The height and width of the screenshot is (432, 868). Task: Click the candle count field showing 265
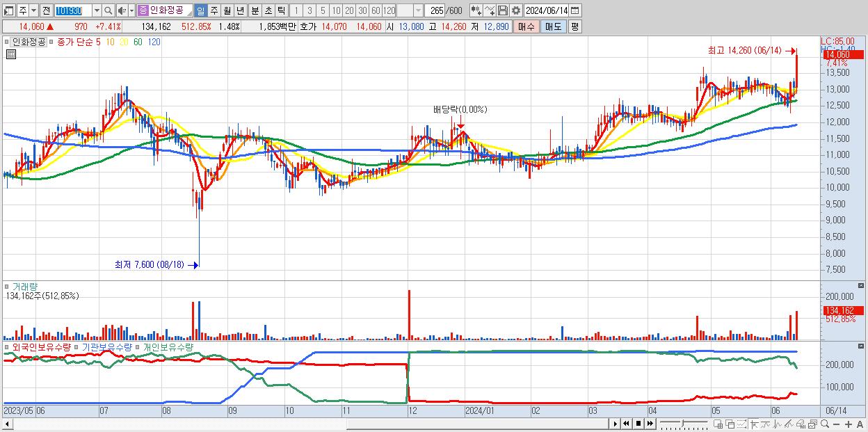coord(435,10)
